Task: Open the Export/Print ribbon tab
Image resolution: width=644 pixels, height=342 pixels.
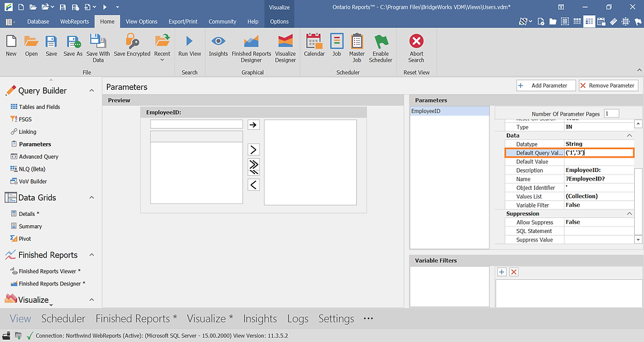Action: pos(183,21)
